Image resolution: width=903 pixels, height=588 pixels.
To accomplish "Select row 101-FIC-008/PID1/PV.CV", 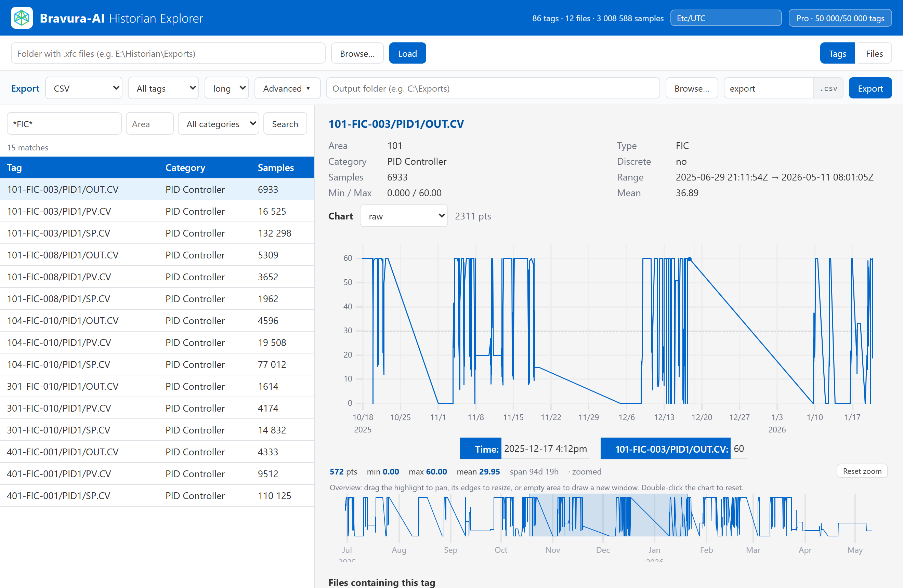I will pos(157,277).
